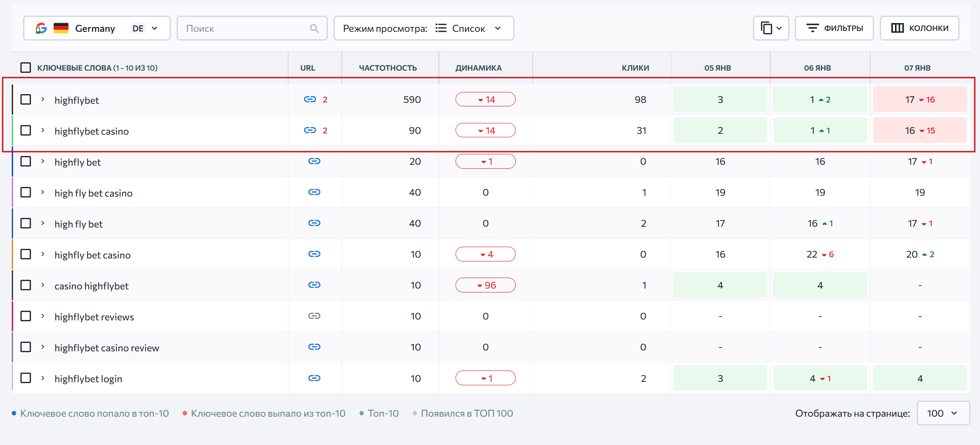The image size is (980, 445).
Task: Expand the highflybet login row
Action: pos(43,378)
